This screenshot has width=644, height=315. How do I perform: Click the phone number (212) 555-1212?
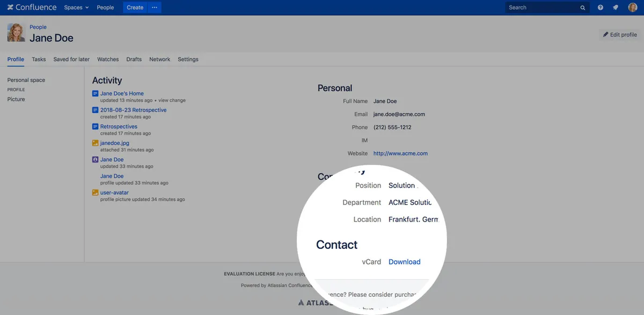point(392,127)
